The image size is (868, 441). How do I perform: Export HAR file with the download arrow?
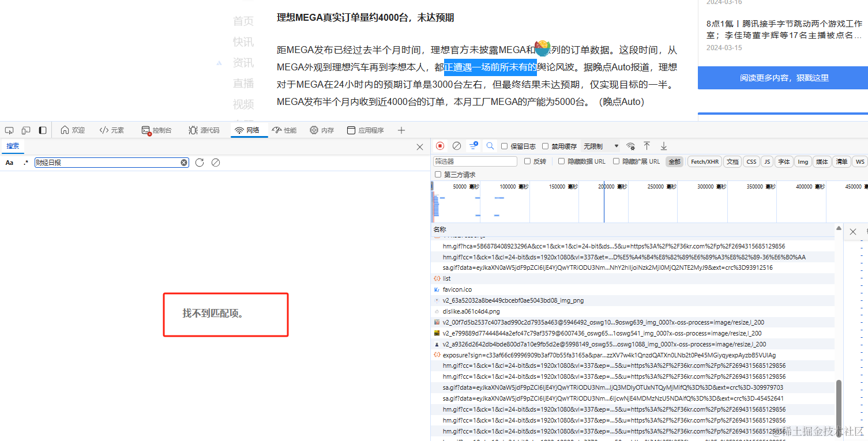click(x=664, y=146)
